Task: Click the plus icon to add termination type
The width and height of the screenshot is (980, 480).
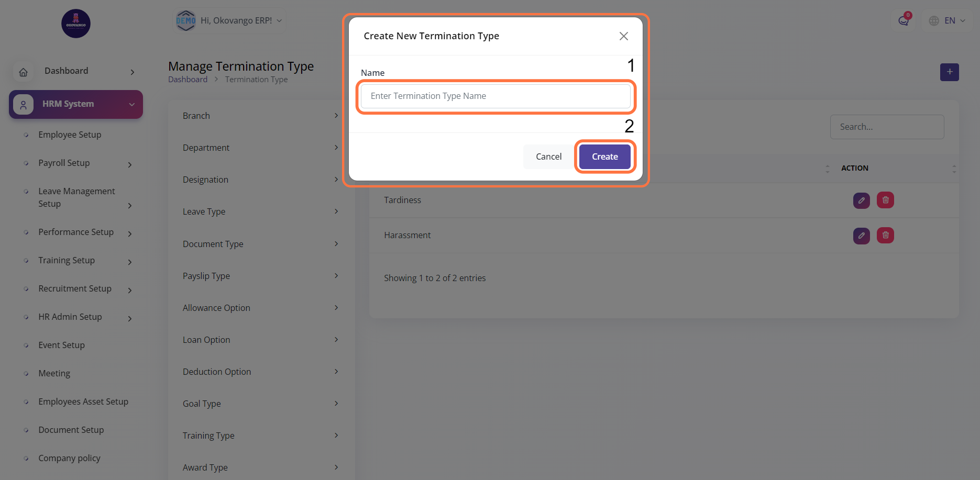Action: [949, 72]
